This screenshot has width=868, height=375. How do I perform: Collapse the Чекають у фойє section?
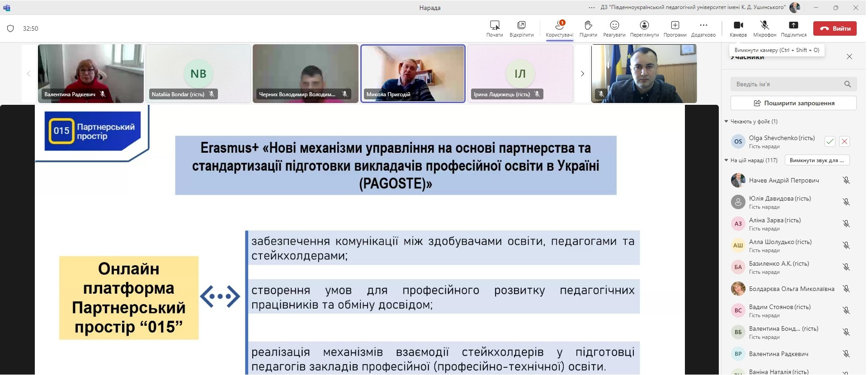(726, 122)
